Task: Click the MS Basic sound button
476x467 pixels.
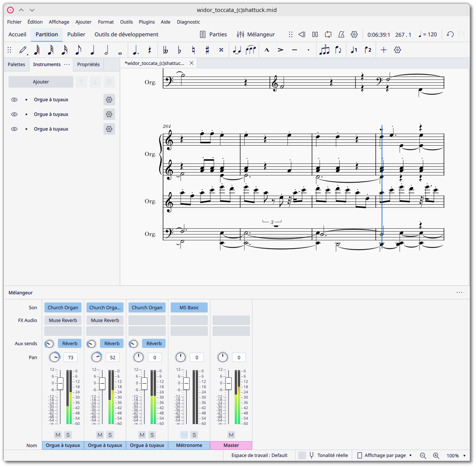Action: pos(189,307)
